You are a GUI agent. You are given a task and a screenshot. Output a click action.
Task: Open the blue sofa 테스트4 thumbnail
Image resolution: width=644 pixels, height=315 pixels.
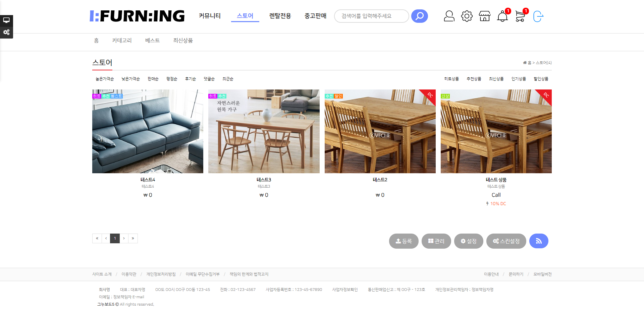pos(148,131)
